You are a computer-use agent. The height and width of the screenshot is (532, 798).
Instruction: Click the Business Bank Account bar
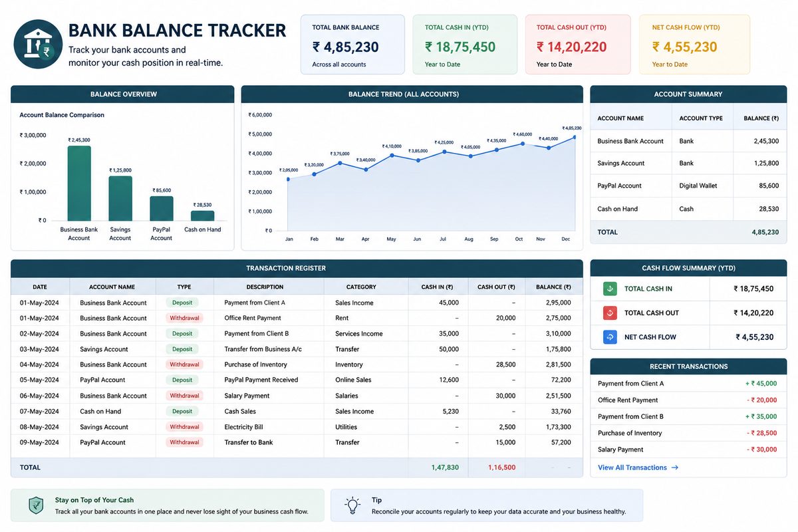pyautogui.click(x=79, y=184)
